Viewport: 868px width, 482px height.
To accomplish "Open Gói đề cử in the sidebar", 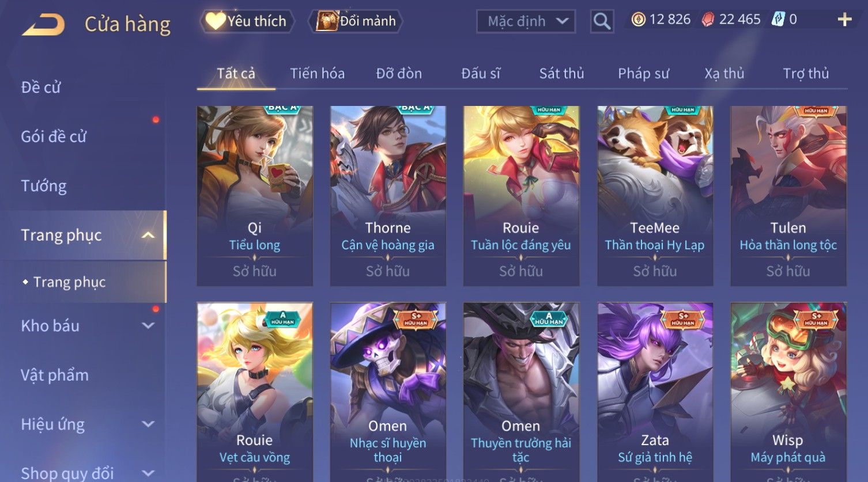I will (x=54, y=136).
